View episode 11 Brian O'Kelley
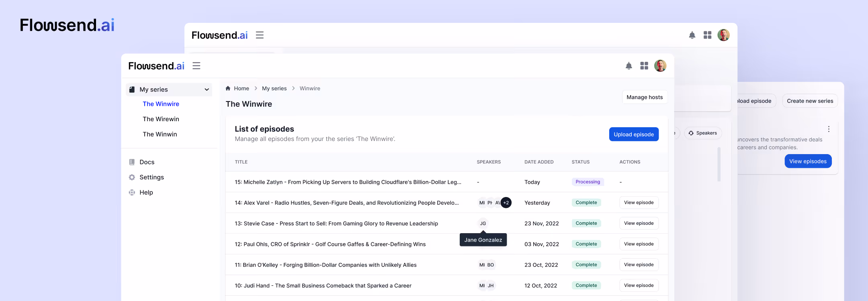 click(x=639, y=265)
